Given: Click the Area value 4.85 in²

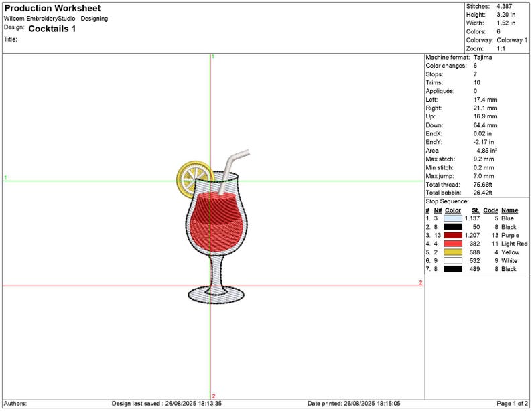Looking at the screenshot, I should click(487, 151).
